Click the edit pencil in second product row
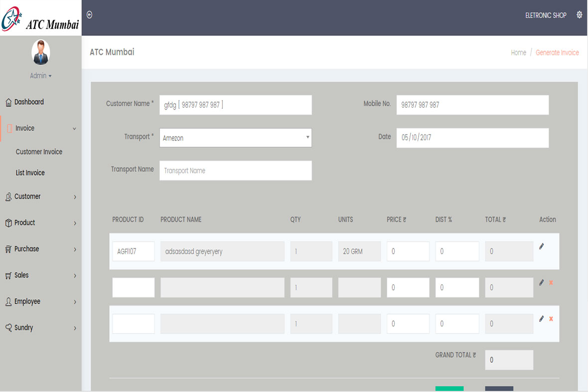 (542, 282)
